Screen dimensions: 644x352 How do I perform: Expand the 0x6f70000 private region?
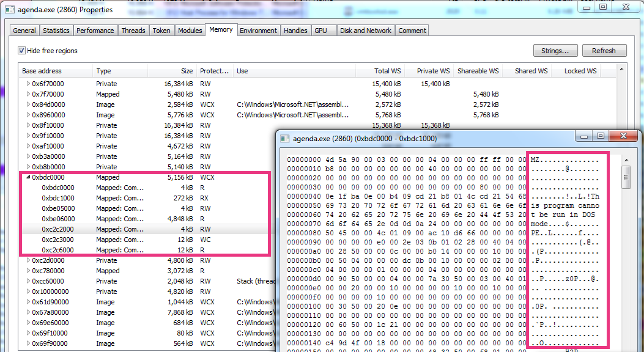click(28, 84)
